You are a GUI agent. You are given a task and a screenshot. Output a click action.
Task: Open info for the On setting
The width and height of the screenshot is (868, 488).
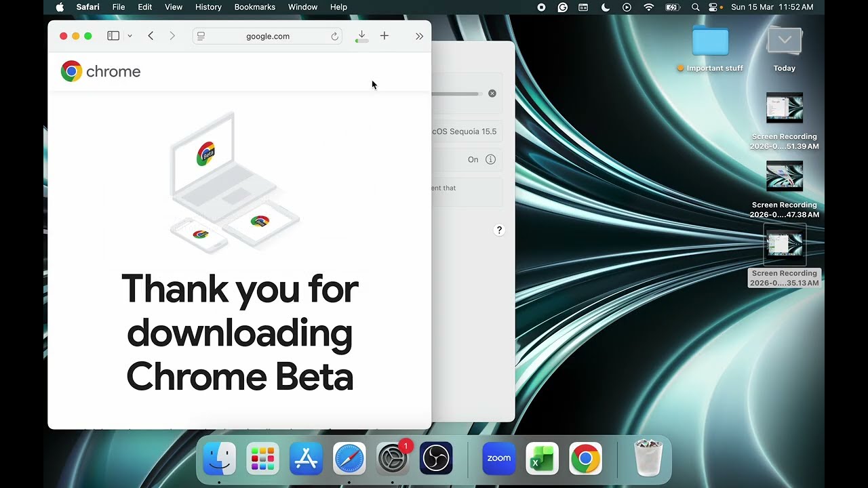tap(490, 159)
